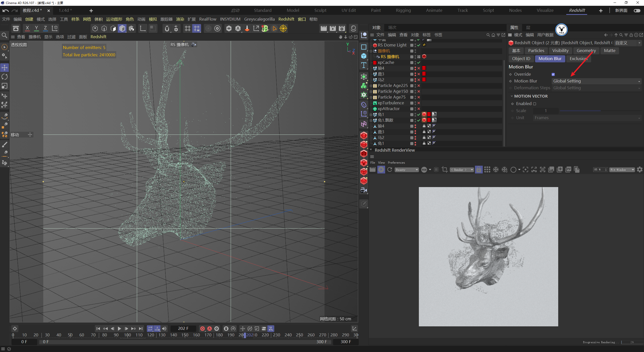The image size is (644, 352).
Task: Enable the Motion Vector checkbox
Action: pyautogui.click(x=535, y=104)
